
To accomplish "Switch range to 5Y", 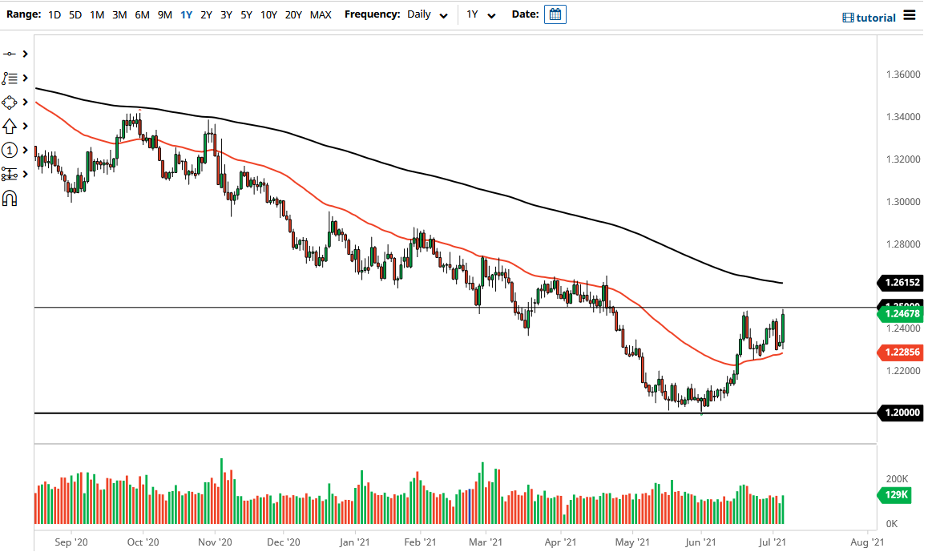I will click(x=246, y=14).
